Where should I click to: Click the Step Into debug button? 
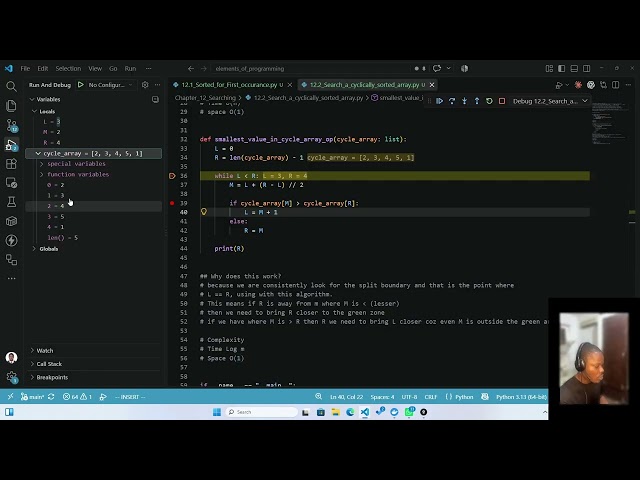(464, 101)
